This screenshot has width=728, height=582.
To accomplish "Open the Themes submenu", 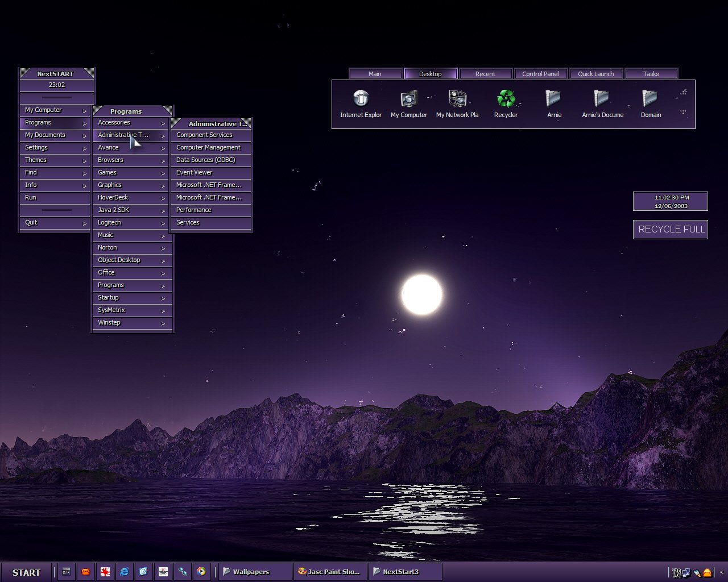I will (56, 160).
